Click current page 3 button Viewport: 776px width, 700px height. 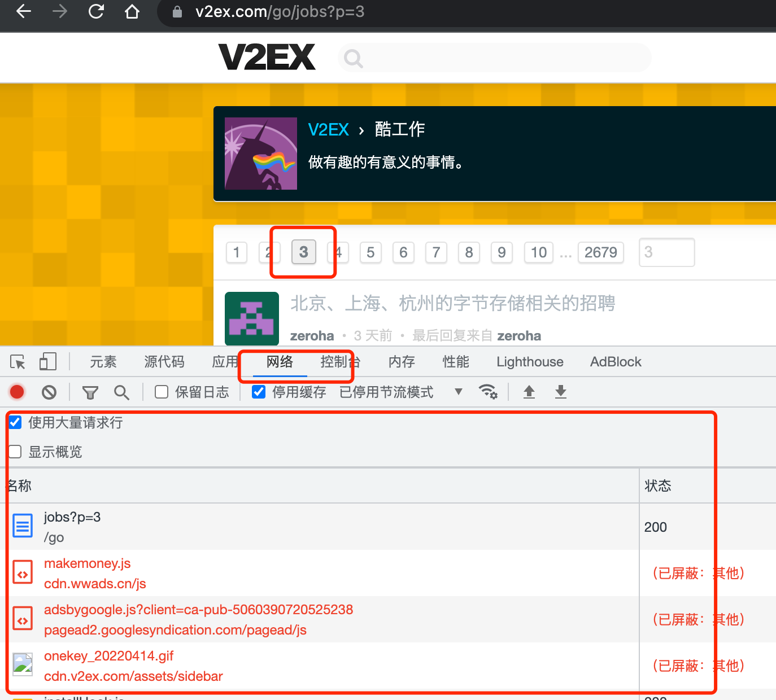pos(304,252)
